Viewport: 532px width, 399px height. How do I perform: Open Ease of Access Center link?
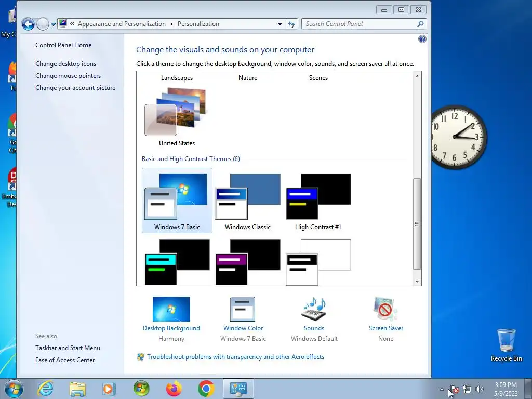click(65, 360)
